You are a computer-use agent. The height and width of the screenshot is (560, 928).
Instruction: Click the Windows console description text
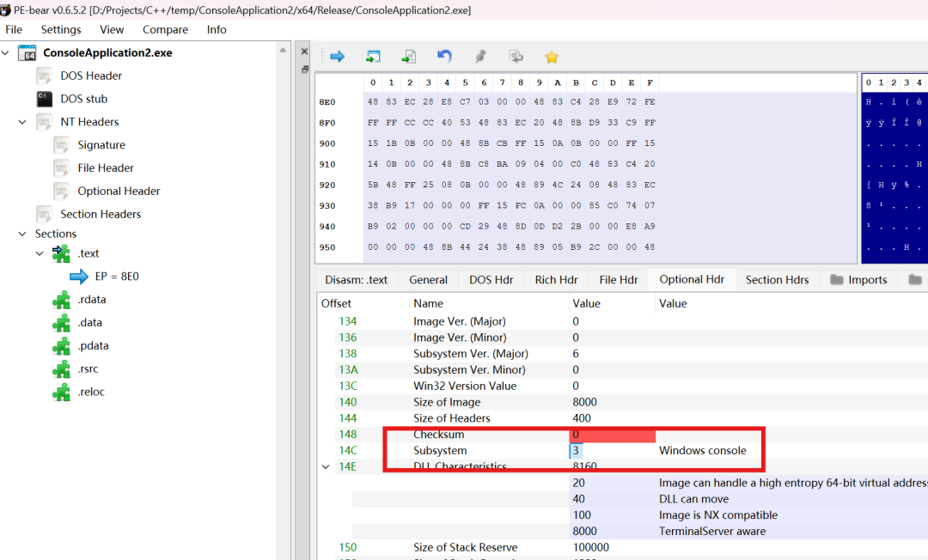pyautogui.click(x=703, y=451)
